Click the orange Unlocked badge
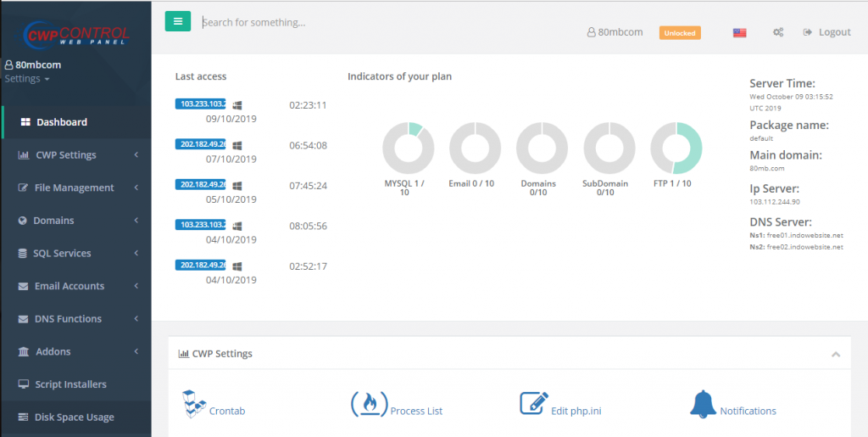The image size is (868, 437). coord(680,33)
